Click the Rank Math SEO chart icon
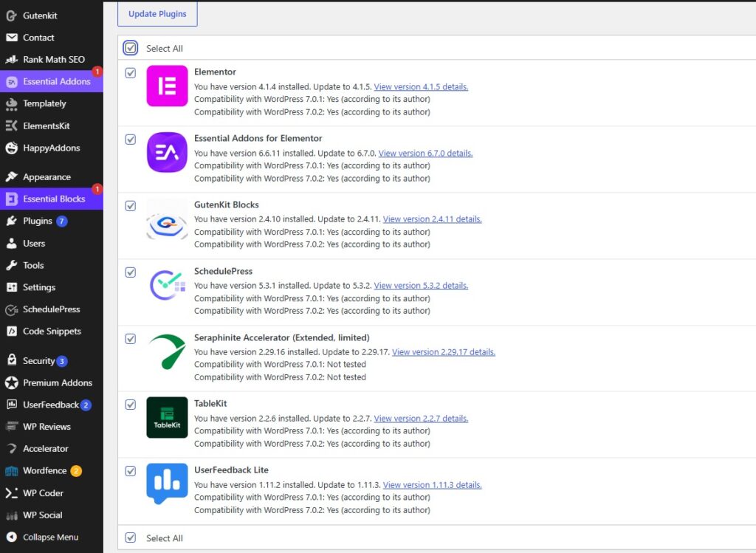756x553 pixels. coord(12,59)
